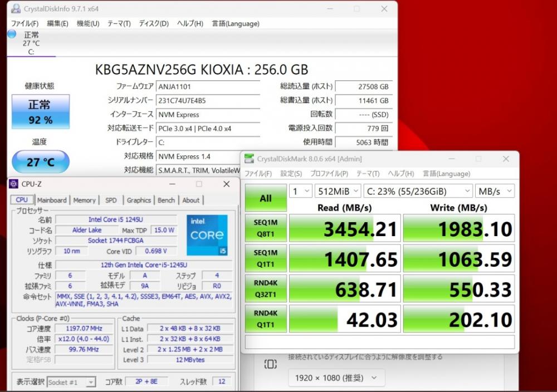Open テーマ(T) menu in CrystalDiskInfo
Screen dimensions: 557x392
coord(119,23)
